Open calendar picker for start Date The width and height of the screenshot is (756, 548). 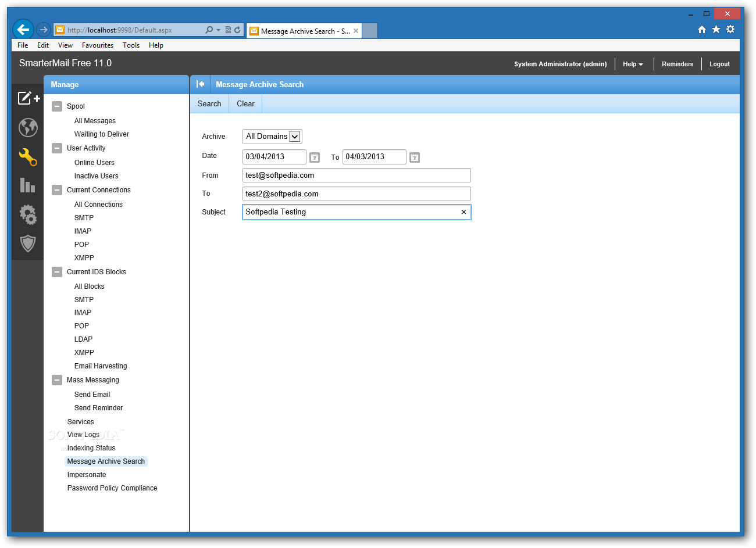(x=315, y=157)
